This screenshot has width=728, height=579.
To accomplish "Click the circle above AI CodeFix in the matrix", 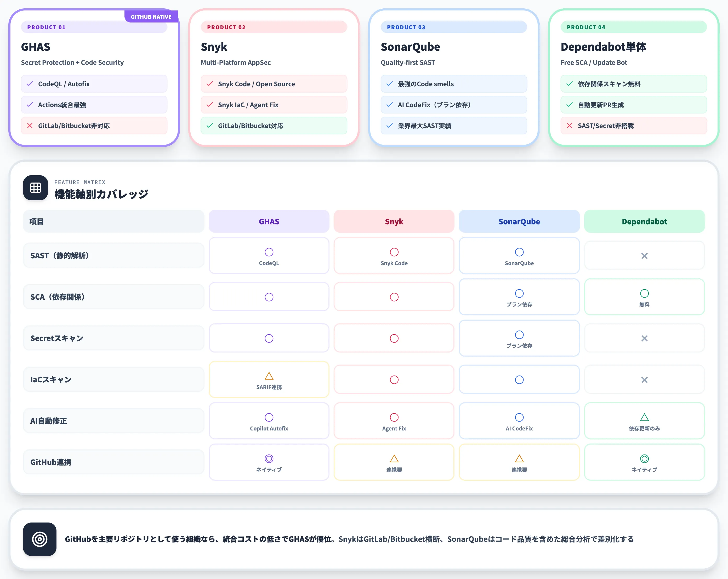I will (x=519, y=417).
